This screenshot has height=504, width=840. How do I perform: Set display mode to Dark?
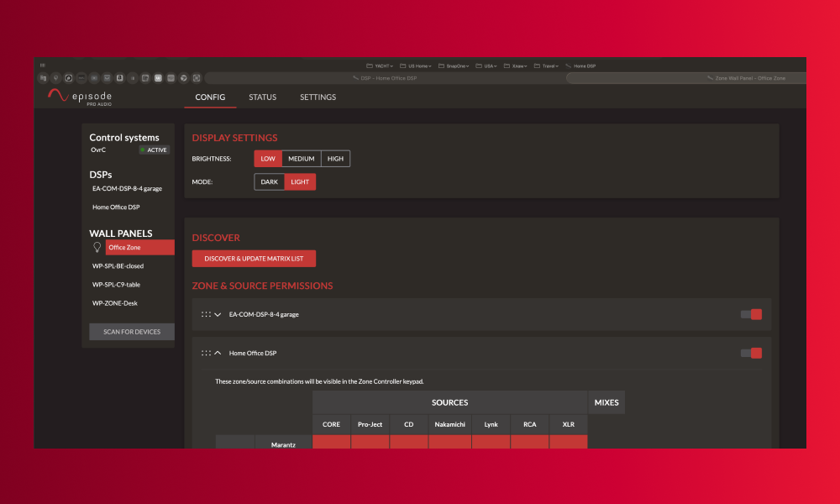[270, 182]
